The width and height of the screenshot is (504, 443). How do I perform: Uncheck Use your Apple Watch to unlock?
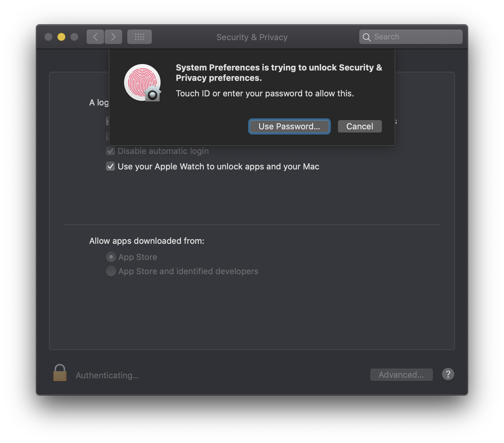110,167
